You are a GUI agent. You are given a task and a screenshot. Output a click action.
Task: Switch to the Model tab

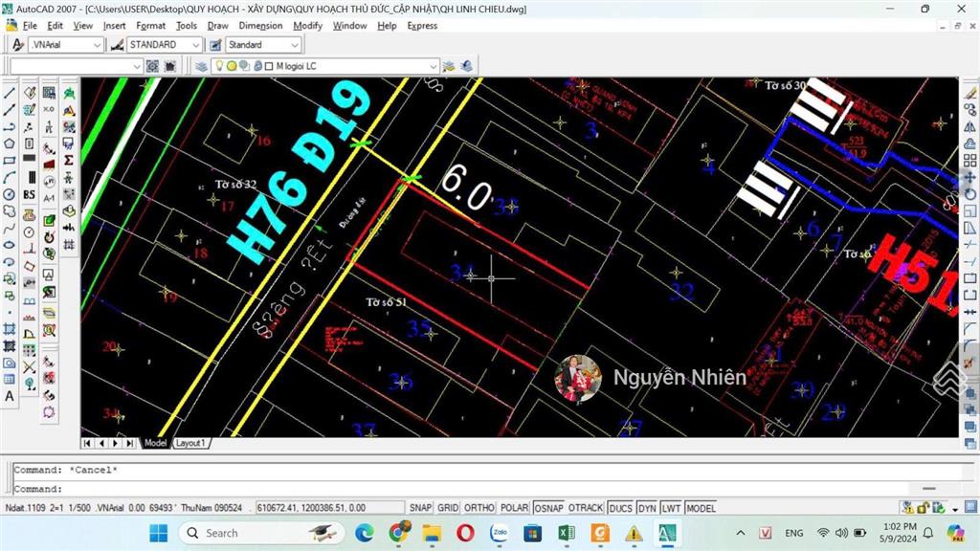[155, 443]
